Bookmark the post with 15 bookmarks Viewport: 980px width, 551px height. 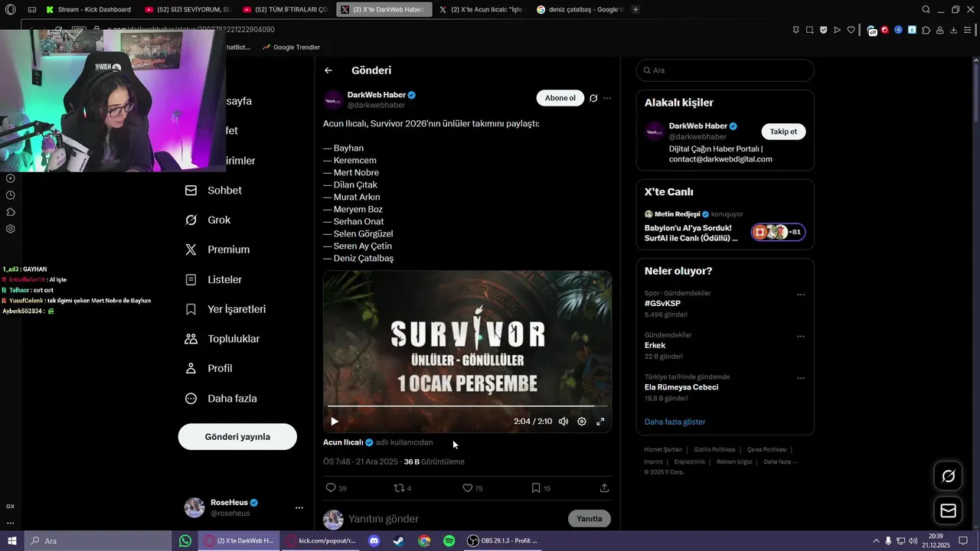[x=541, y=487]
